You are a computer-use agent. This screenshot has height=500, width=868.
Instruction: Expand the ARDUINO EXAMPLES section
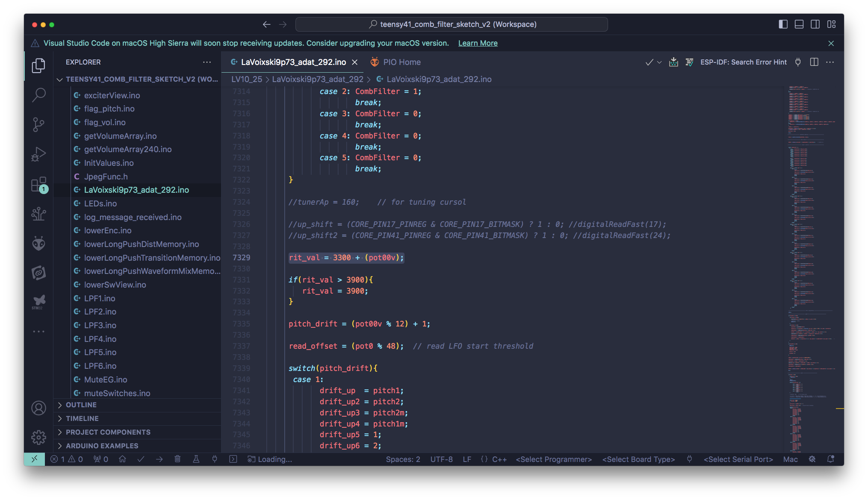[102, 446]
